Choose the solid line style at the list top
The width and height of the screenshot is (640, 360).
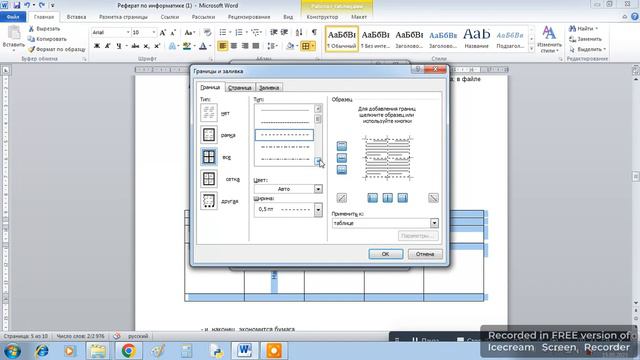pos(284,110)
